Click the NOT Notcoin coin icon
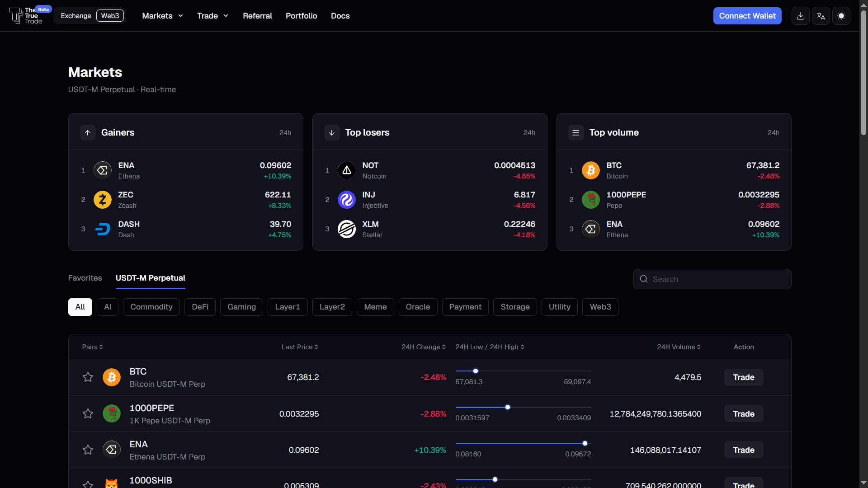The height and width of the screenshot is (488, 868). coord(347,170)
